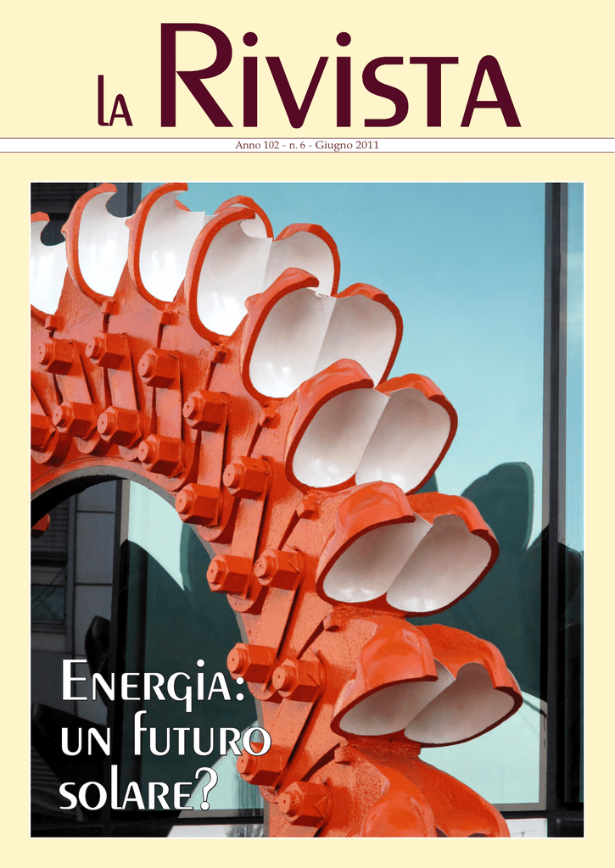Click the orange arch inner rim of wheel
The height and width of the screenshot is (868, 615).
point(127,483)
